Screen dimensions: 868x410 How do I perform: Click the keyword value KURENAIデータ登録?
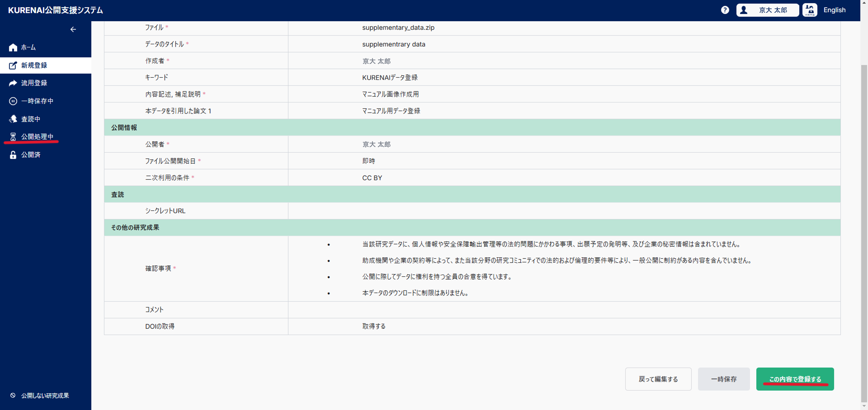click(390, 78)
